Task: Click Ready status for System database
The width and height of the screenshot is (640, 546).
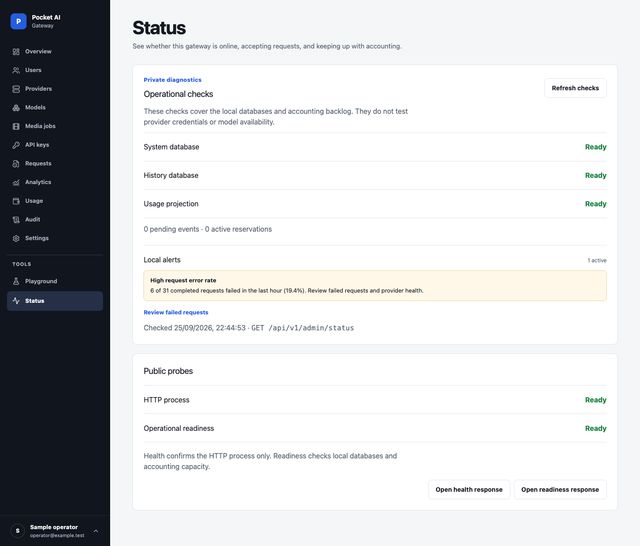Action: coord(596,147)
